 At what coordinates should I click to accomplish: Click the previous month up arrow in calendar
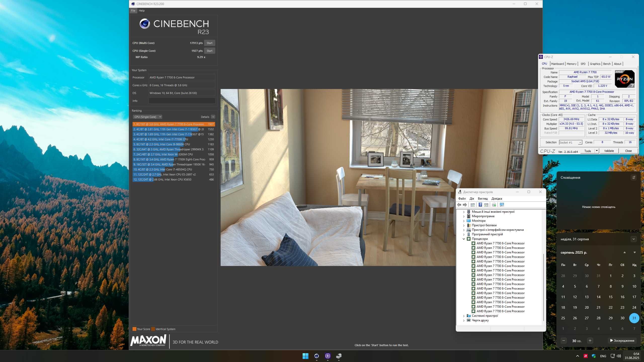point(624,252)
